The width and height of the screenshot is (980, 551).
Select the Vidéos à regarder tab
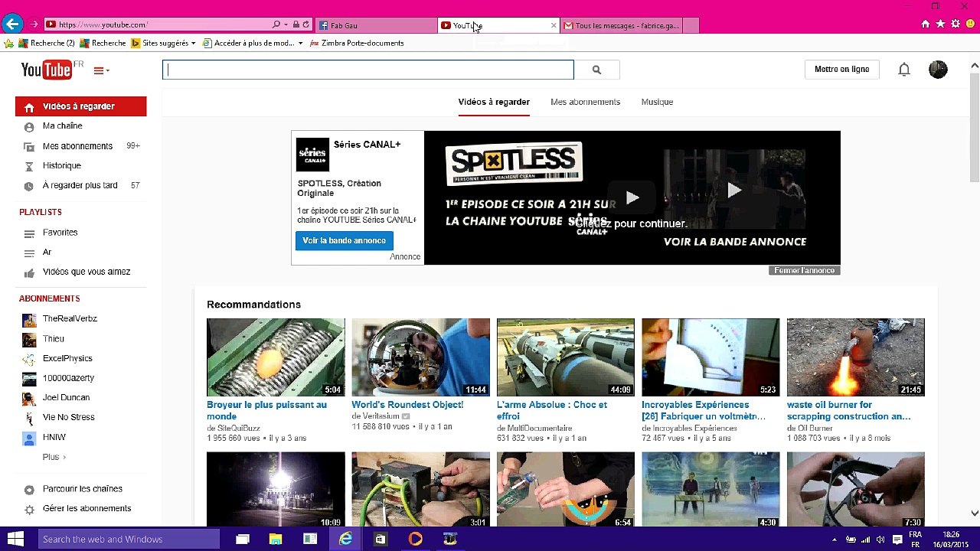(x=494, y=102)
